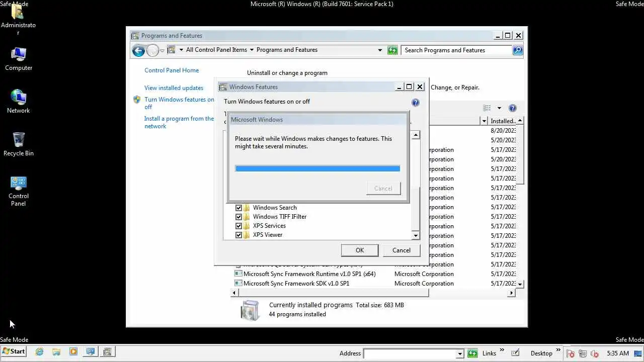The image size is (644, 362).
Task: Expand the address bar history dropdown arrow
Action: click(380, 50)
